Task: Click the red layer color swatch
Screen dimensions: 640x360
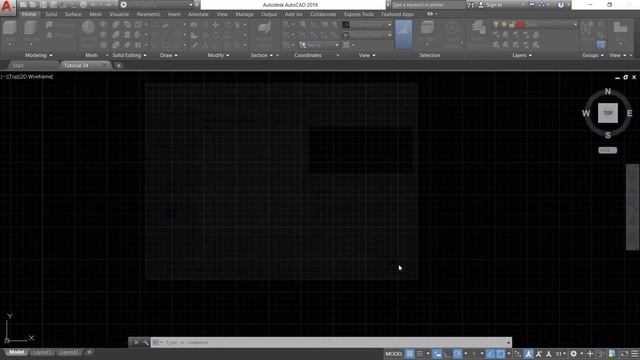Action: tap(520, 25)
